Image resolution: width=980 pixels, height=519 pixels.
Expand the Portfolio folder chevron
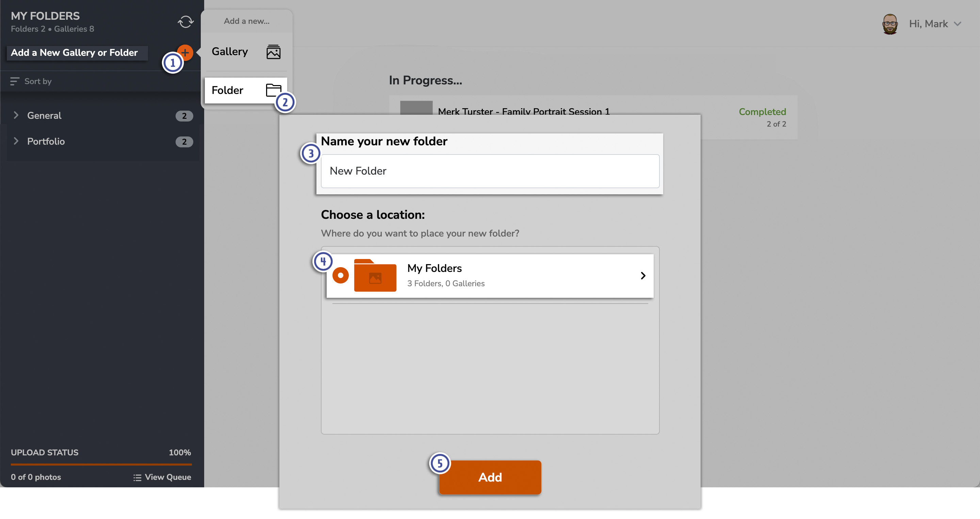(x=16, y=141)
